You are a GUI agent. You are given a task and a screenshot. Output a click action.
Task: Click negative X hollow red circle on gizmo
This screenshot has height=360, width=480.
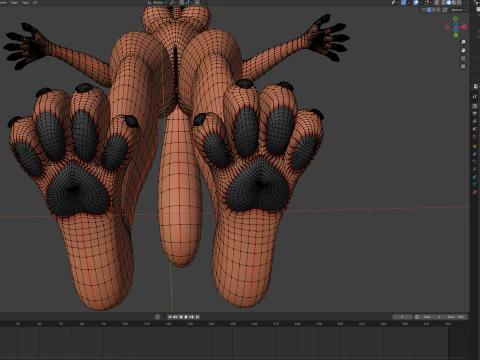click(447, 27)
